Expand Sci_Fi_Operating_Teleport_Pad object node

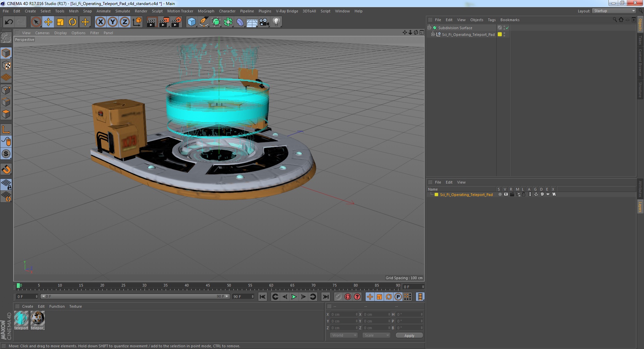(433, 34)
